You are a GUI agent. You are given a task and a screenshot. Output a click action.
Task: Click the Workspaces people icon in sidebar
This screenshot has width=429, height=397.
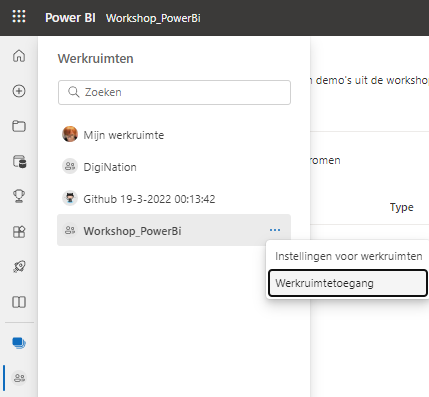(x=19, y=378)
